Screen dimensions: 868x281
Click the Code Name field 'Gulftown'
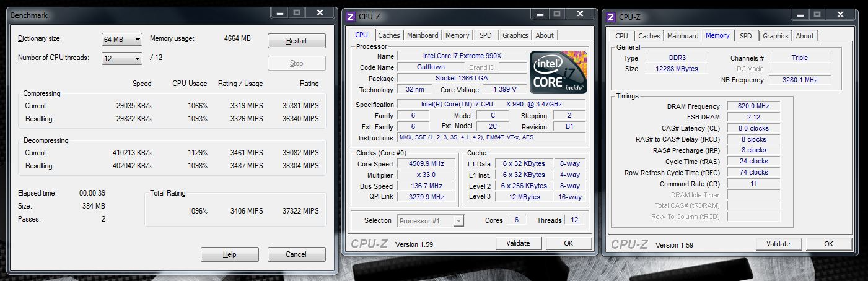pos(431,67)
